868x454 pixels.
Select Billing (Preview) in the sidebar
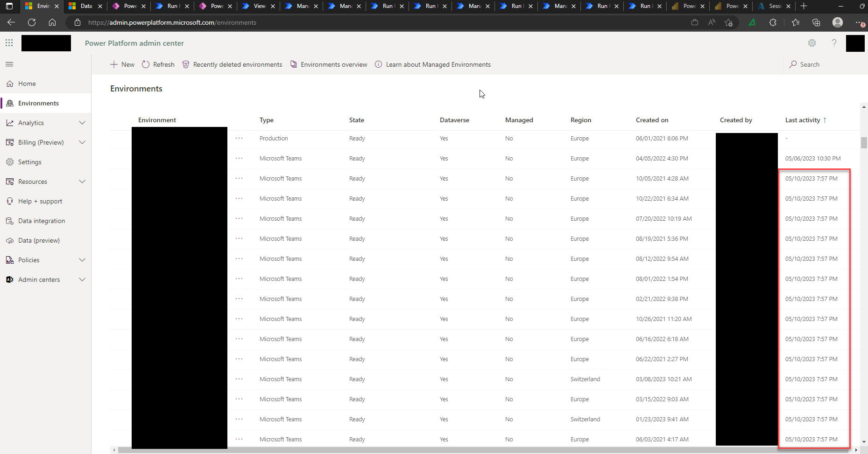(x=41, y=142)
